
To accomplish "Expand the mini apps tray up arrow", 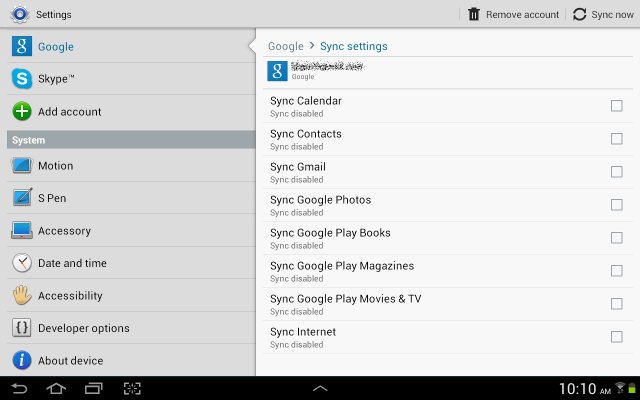I will pyautogui.click(x=320, y=388).
